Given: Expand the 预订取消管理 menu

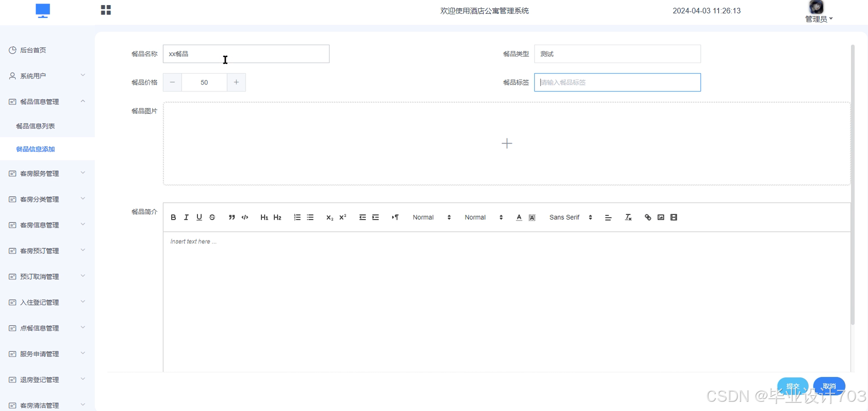Looking at the screenshot, I should pos(47,276).
